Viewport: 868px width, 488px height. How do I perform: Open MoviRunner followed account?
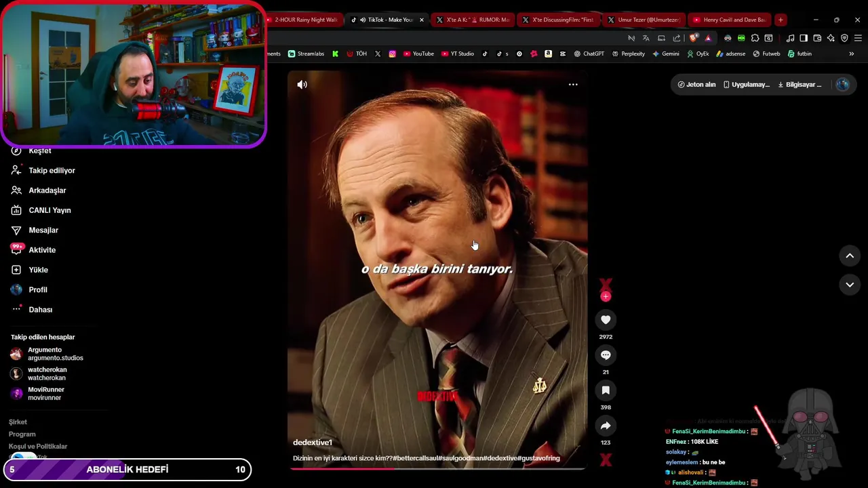(38, 394)
